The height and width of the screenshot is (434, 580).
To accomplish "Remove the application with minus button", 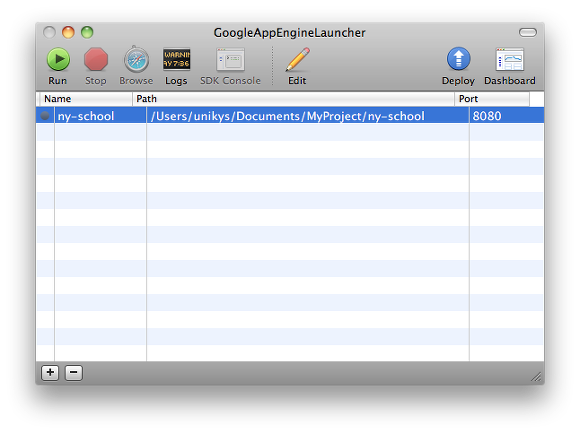I will click(74, 373).
